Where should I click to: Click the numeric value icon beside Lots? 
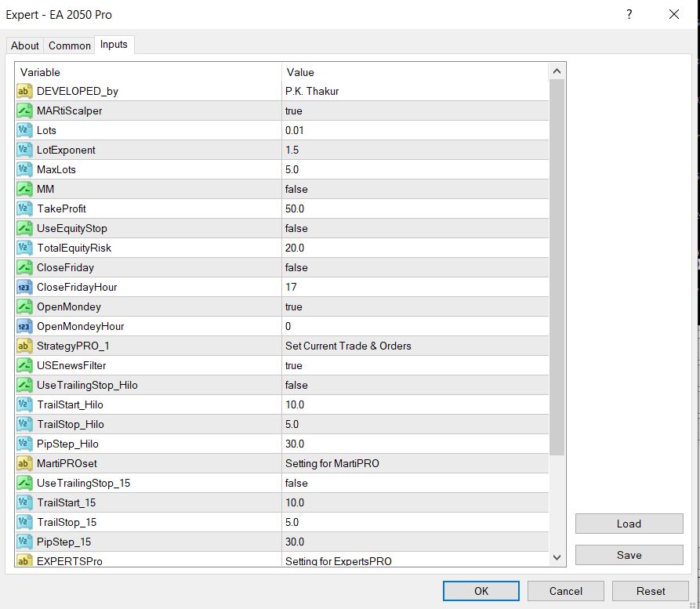(x=24, y=130)
